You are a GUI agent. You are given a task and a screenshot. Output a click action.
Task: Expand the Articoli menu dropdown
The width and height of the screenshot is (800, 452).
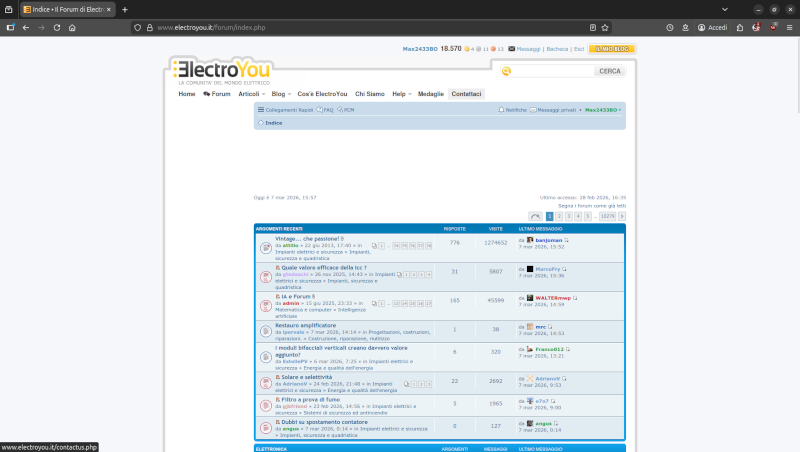250,93
